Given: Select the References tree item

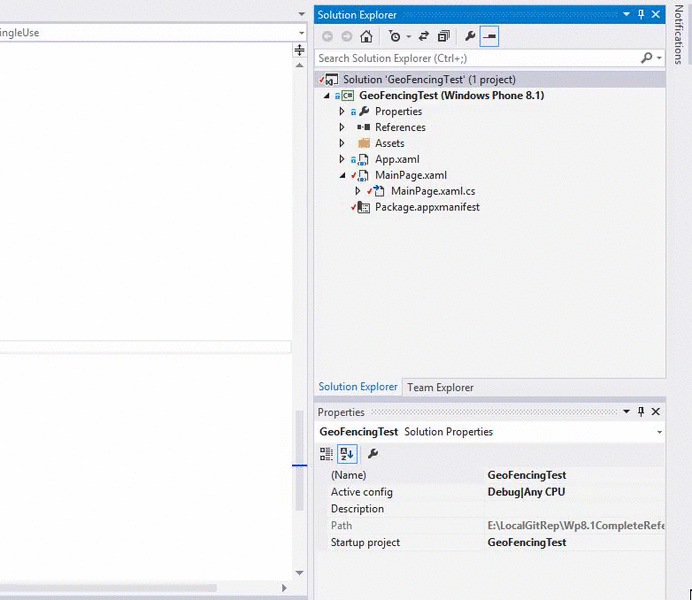Looking at the screenshot, I should (400, 128).
